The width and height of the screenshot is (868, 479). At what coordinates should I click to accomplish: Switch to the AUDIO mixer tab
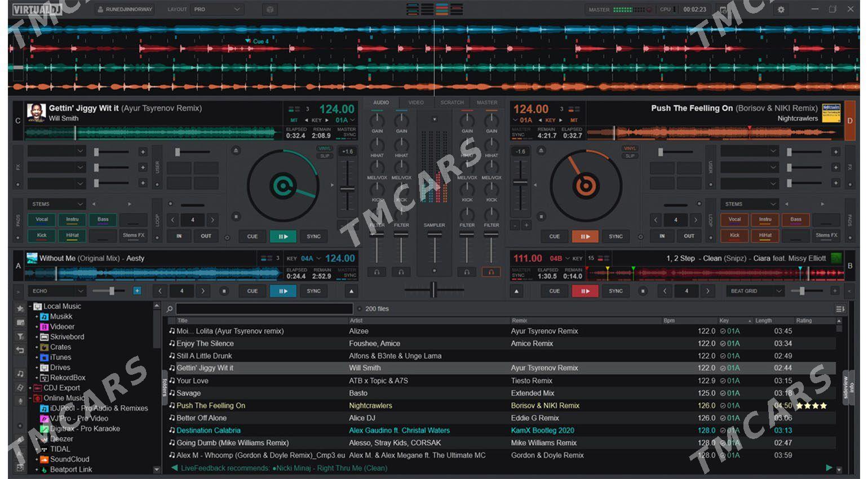click(381, 103)
